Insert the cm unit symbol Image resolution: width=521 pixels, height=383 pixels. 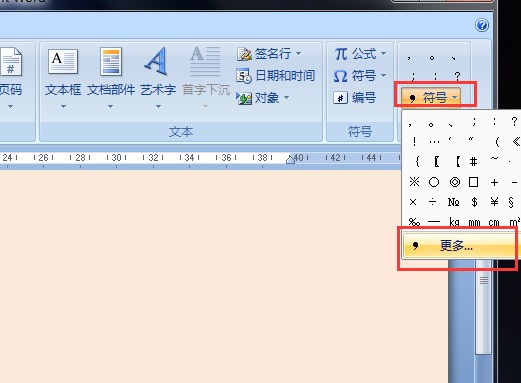pos(494,222)
